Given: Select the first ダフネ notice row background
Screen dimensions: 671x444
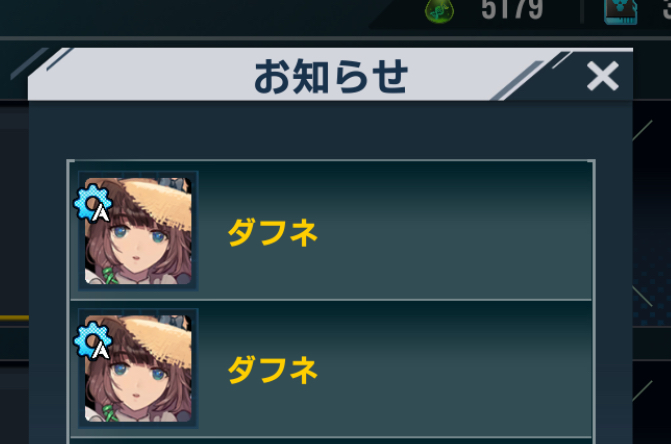Looking at the screenshot, I should point(331,231).
